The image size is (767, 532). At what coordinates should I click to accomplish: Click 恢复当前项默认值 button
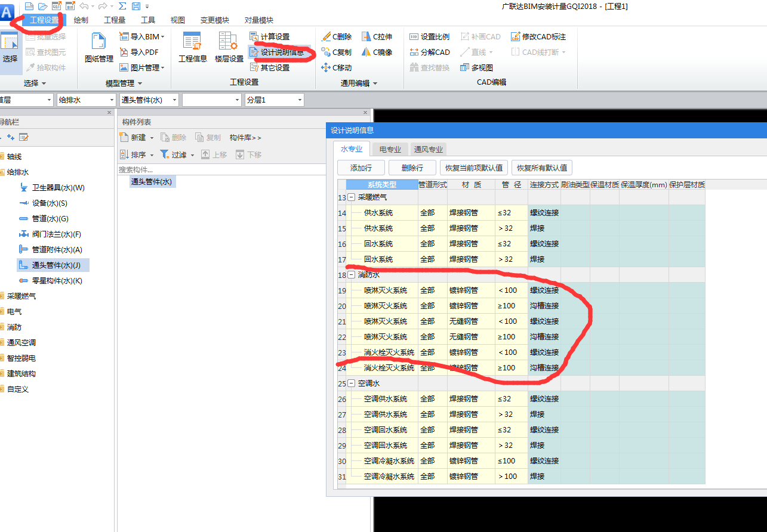(474, 168)
